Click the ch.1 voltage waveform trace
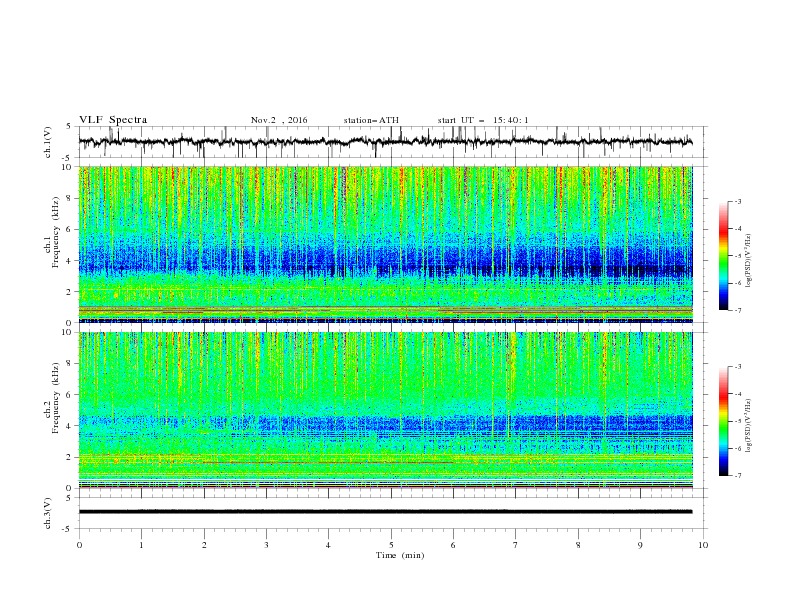 click(x=385, y=142)
